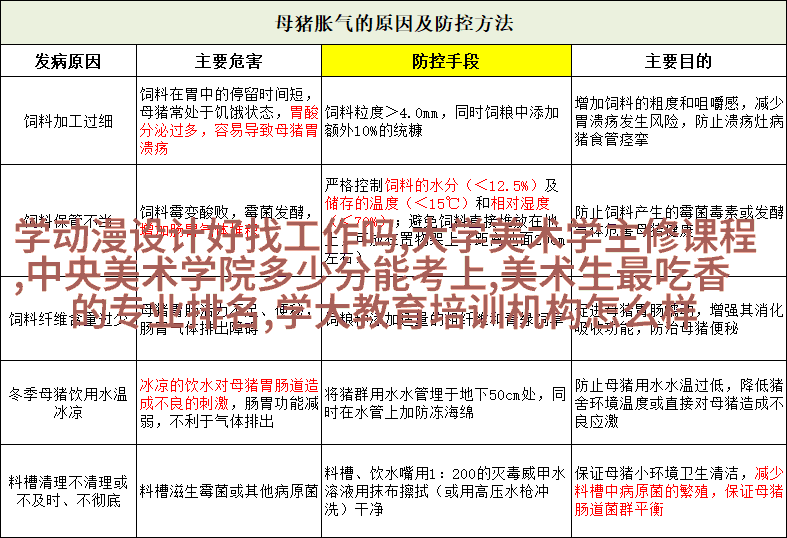
Task: Select the 发病原因 column header
Action: coord(68,61)
